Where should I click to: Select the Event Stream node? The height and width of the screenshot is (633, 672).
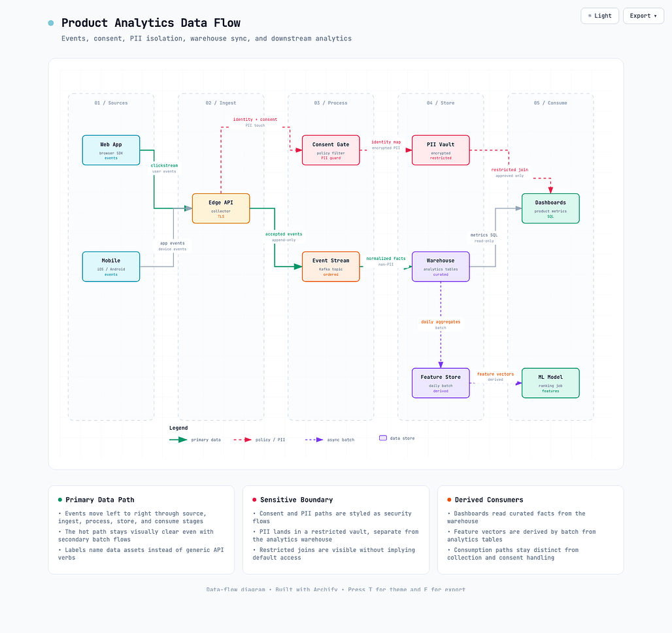(x=331, y=267)
